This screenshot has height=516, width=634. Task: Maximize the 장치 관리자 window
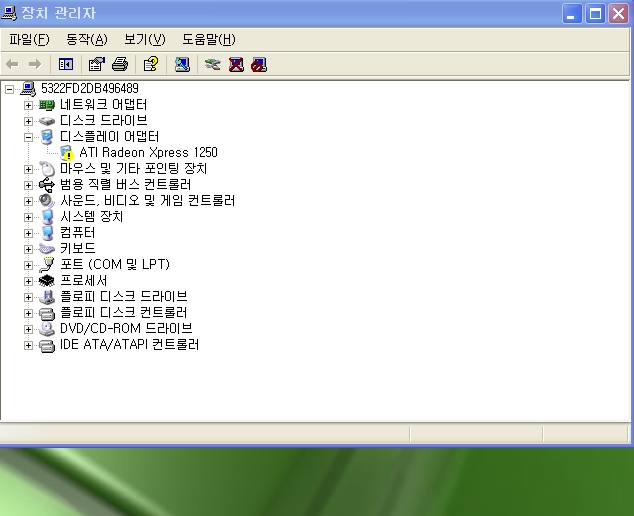coord(595,14)
